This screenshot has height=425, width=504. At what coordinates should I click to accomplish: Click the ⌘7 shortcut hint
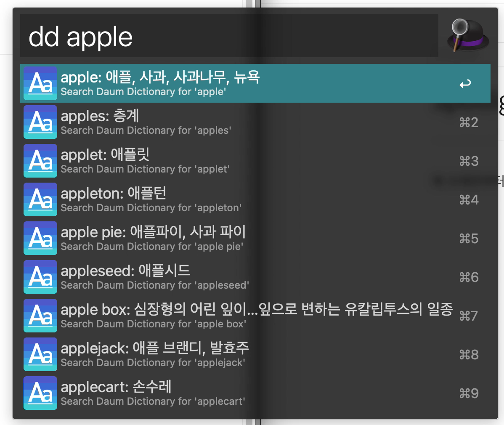[469, 316]
